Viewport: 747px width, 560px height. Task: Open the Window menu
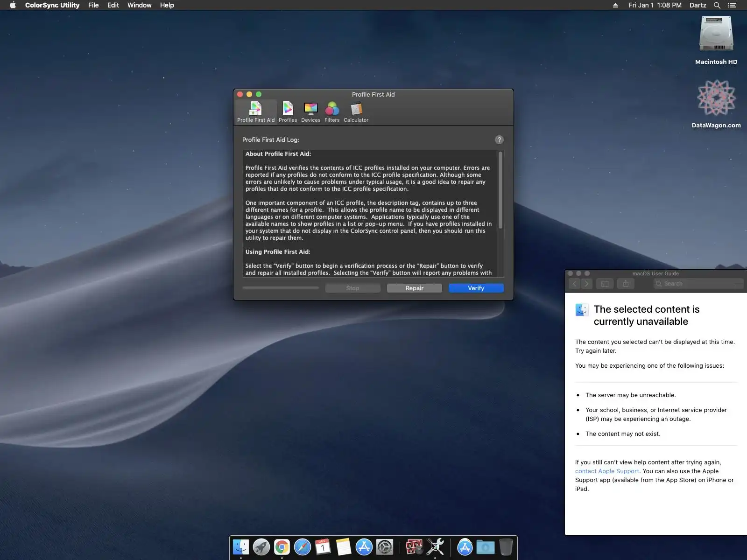pos(140,5)
